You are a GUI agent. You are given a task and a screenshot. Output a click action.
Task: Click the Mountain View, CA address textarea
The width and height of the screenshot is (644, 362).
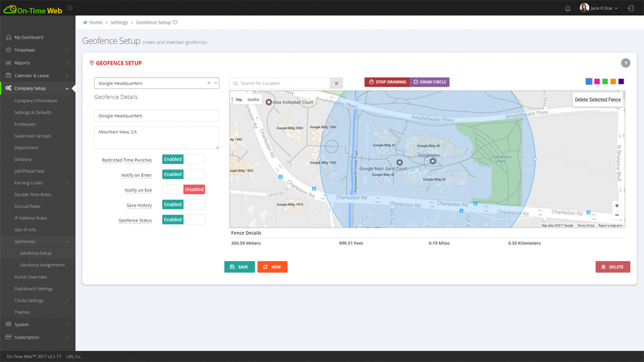tap(157, 138)
